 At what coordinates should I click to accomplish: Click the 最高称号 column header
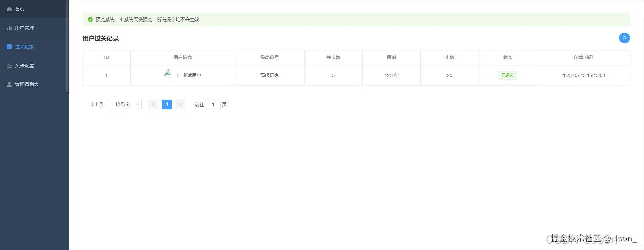coord(270,57)
